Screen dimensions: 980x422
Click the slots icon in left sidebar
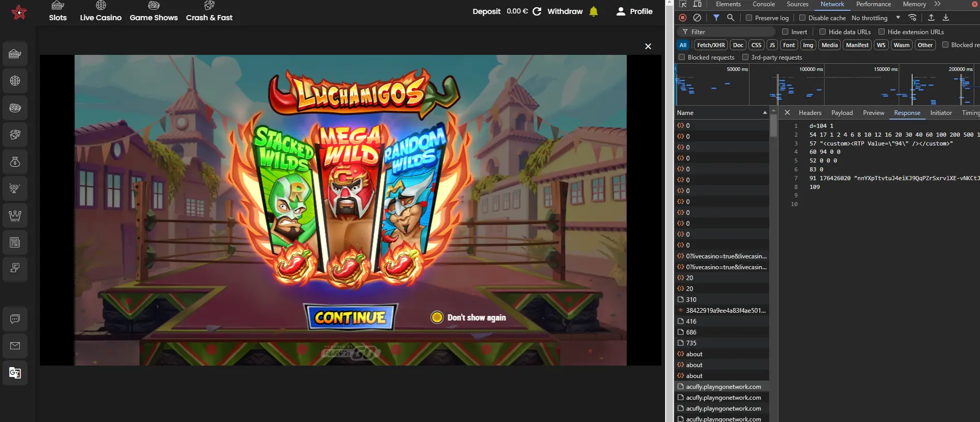coord(15,54)
